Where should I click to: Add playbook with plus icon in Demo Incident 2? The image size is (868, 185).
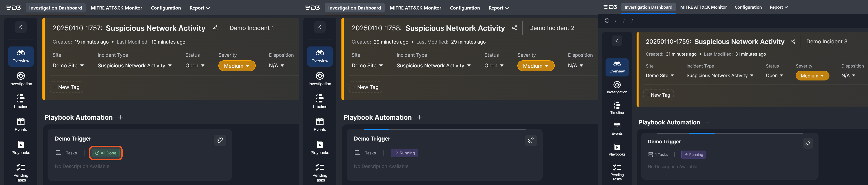tap(419, 117)
